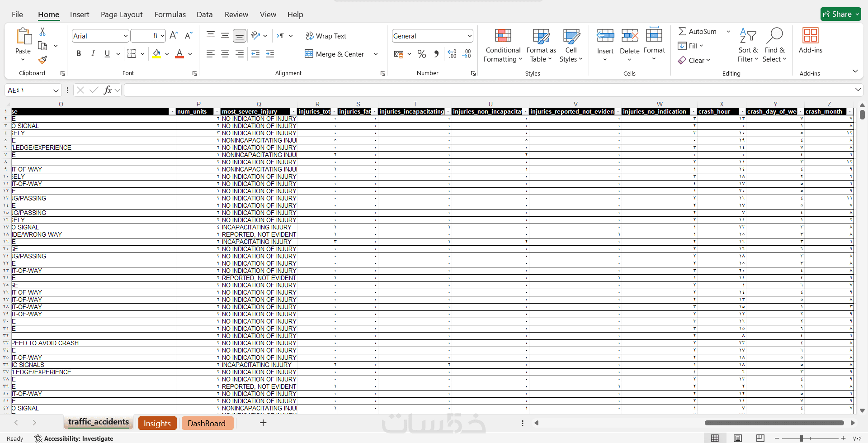
Task: Click the Fill button
Action: [x=690, y=46]
